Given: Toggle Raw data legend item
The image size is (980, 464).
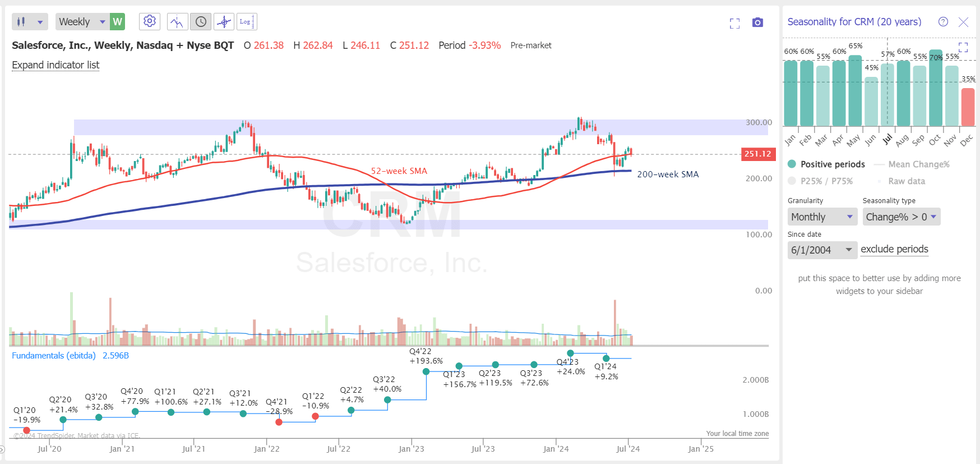Looking at the screenshot, I should [900, 181].
